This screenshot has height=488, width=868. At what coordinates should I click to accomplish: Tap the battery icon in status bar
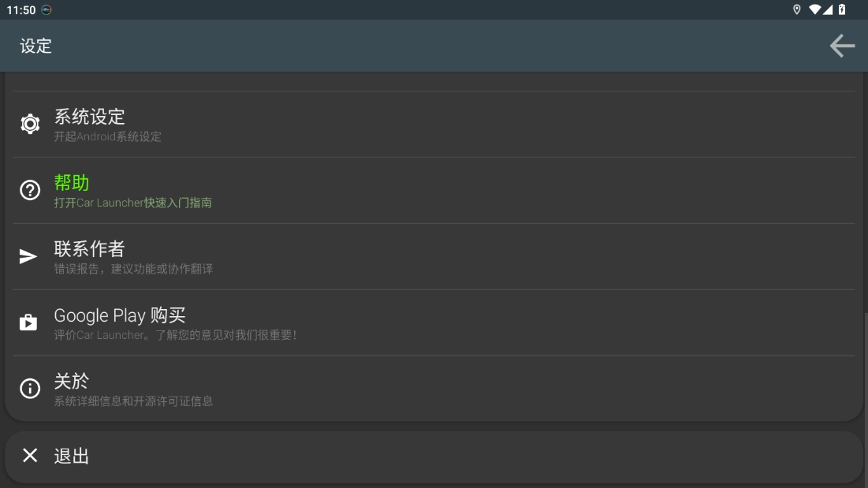[x=842, y=9]
